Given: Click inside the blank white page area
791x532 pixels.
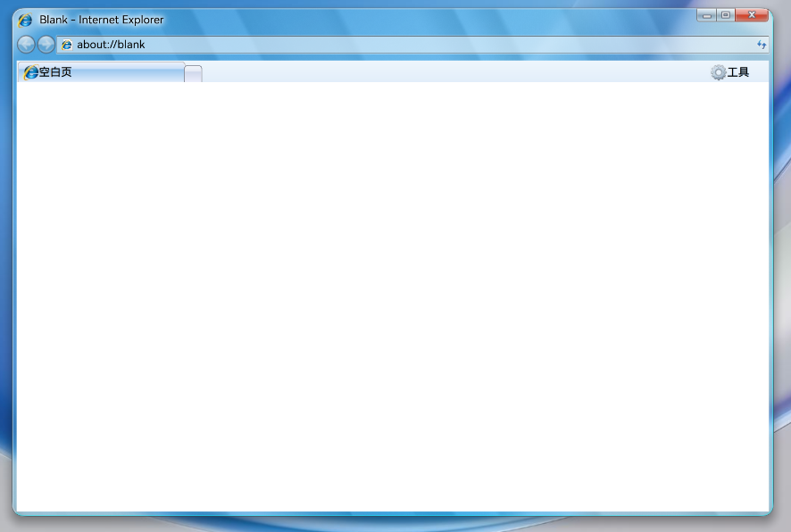Looking at the screenshot, I should [x=393, y=296].
